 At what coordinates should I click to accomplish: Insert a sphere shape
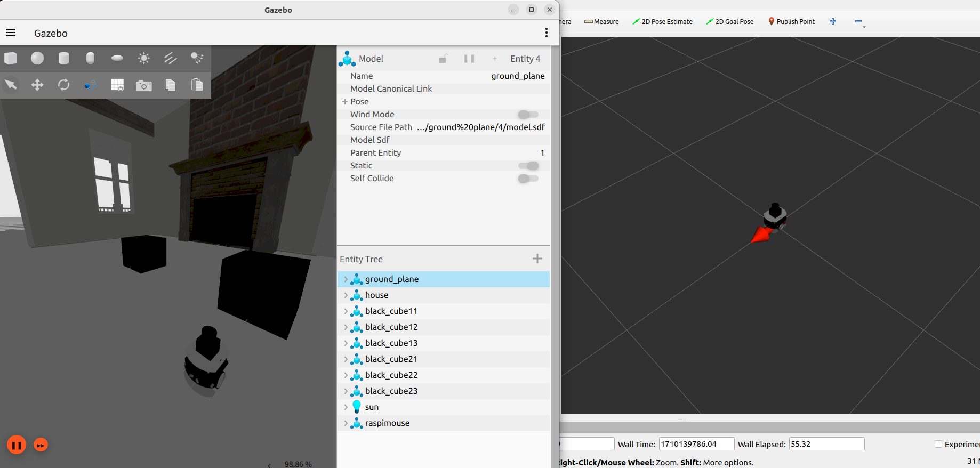(x=37, y=58)
